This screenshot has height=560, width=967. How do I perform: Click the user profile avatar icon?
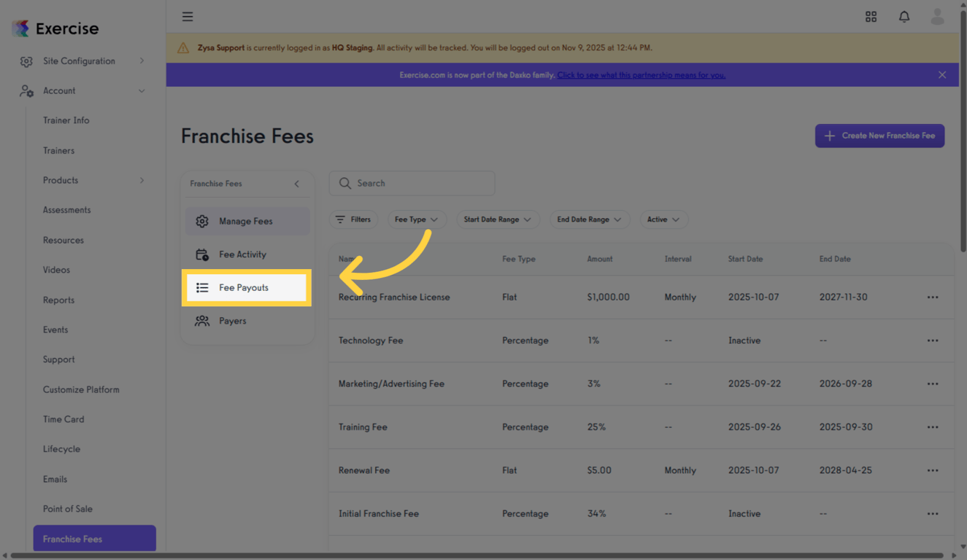tap(937, 16)
